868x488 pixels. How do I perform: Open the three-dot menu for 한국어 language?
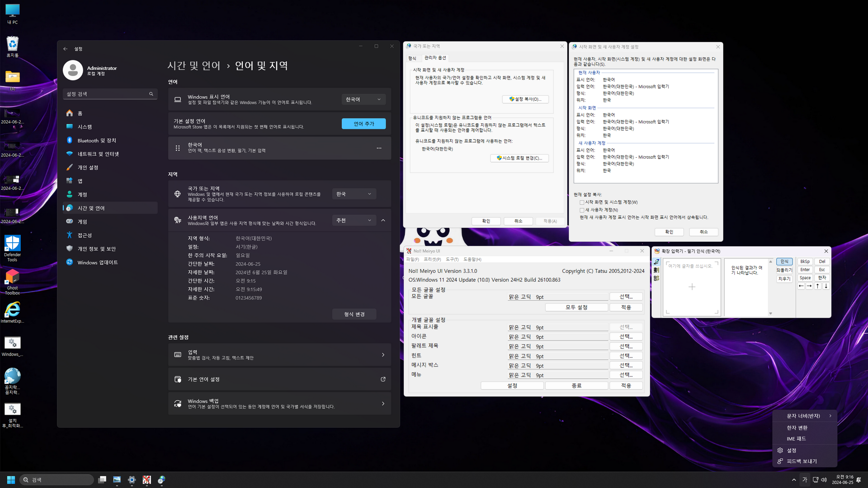(379, 148)
